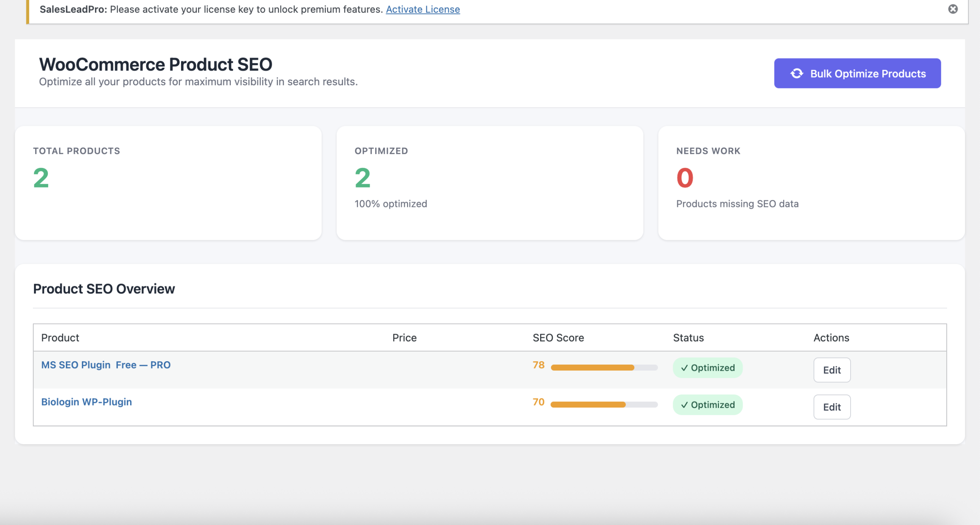Click the Total Products stat card

(168, 183)
